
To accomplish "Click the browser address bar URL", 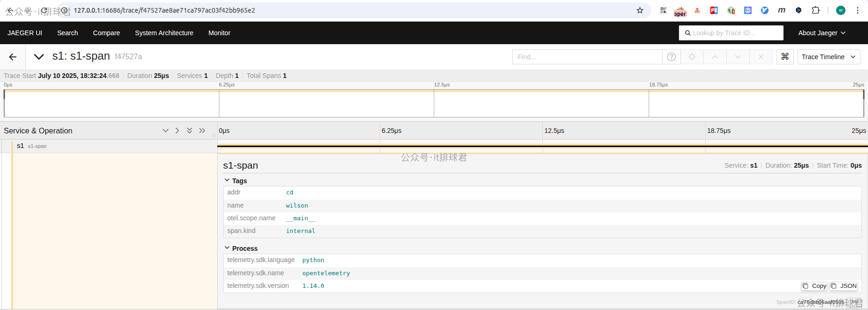I will click(x=164, y=10).
